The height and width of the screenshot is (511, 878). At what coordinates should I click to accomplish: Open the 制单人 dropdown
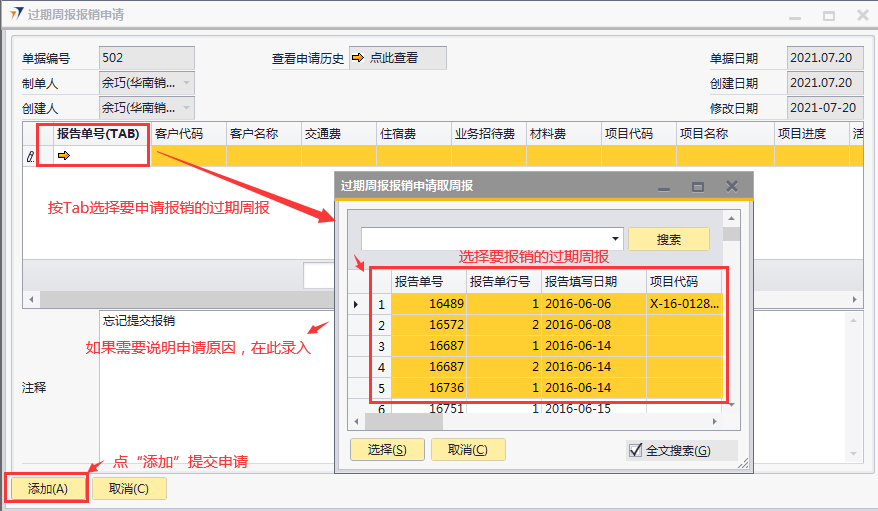pos(187,83)
